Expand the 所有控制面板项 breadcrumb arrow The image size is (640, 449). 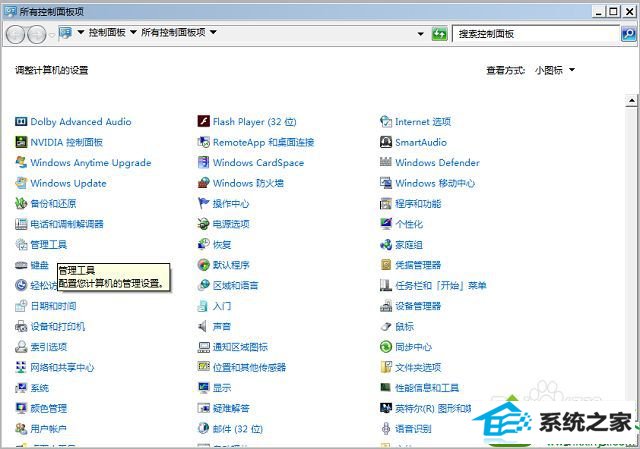coord(213,32)
